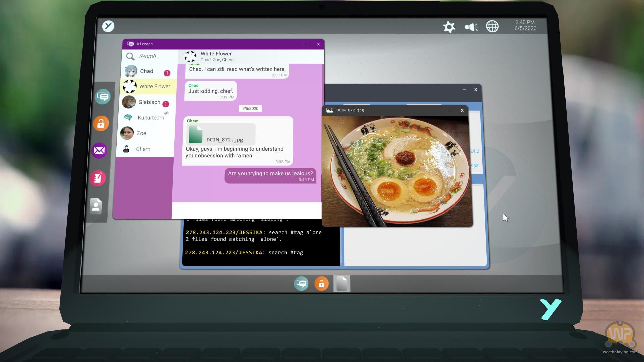
Task: Select the Glabisch conversation
Action: point(149,102)
